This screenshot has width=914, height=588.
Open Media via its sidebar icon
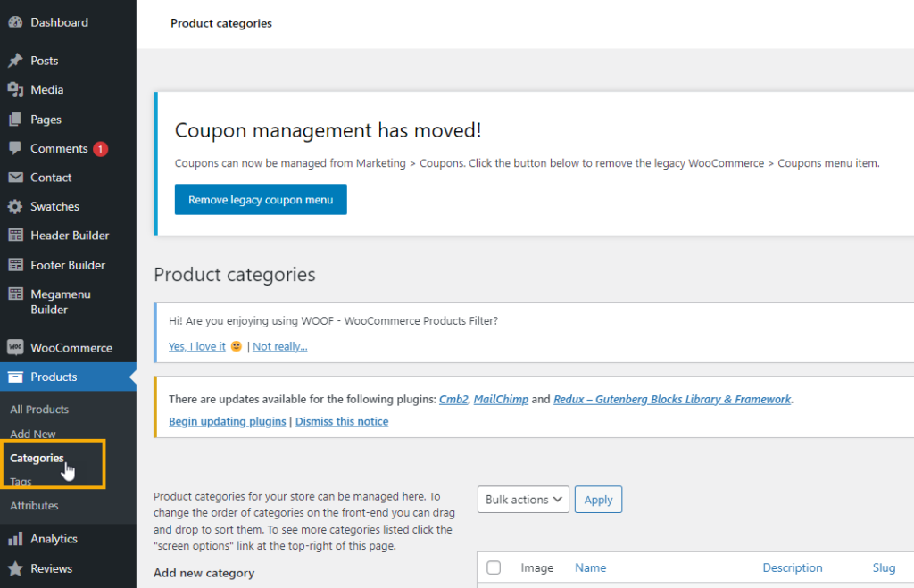point(15,90)
